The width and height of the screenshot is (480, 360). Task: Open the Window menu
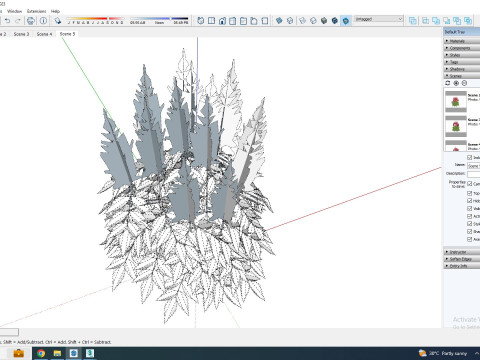tap(14, 11)
